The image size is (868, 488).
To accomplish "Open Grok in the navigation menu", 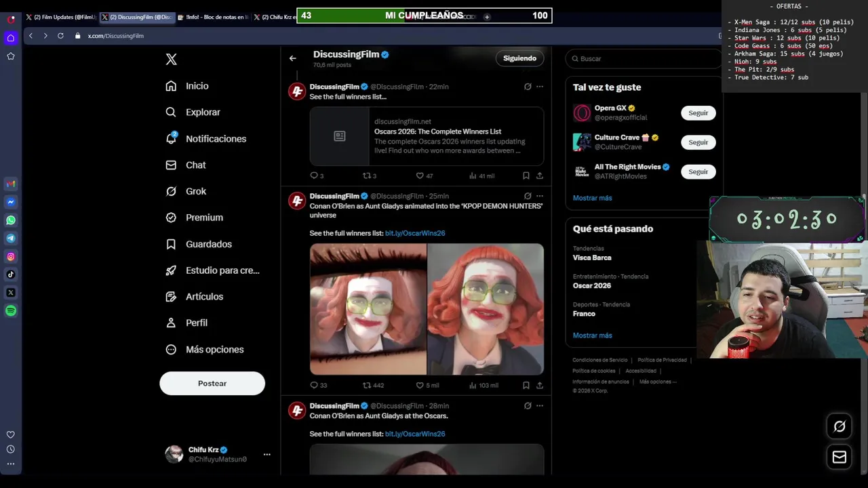I will 186,191.
